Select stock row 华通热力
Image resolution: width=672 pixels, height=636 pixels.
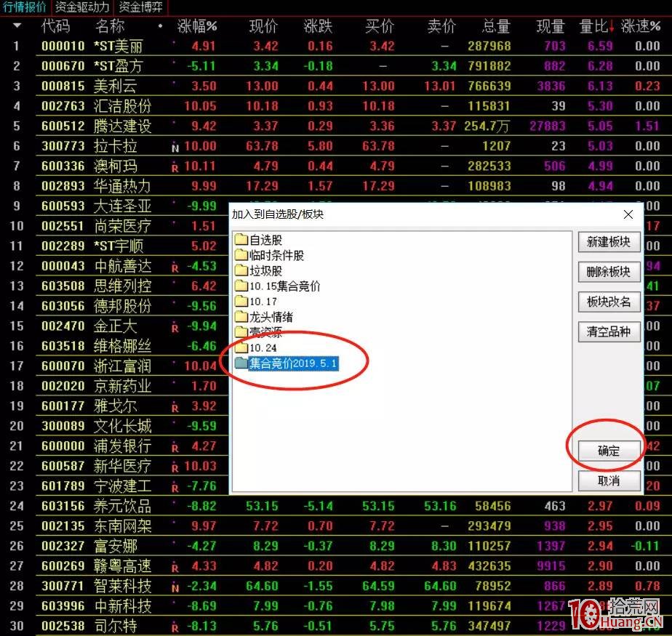click(336, 186)
